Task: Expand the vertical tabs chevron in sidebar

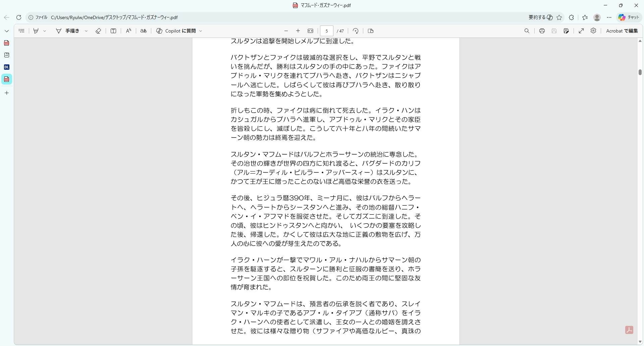Action: point(6,31)
